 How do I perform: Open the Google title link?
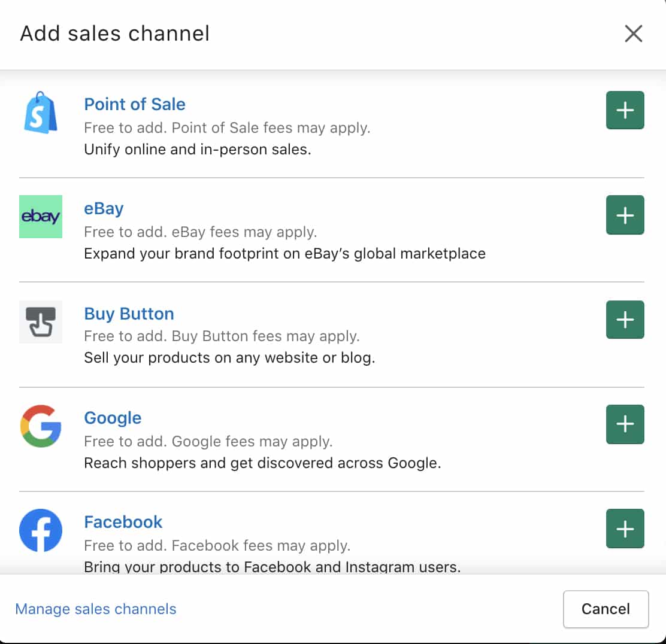click(113, 418)
